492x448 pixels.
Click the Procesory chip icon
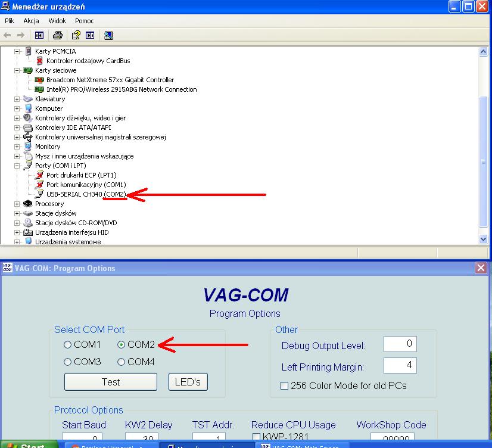click(28, 204)
